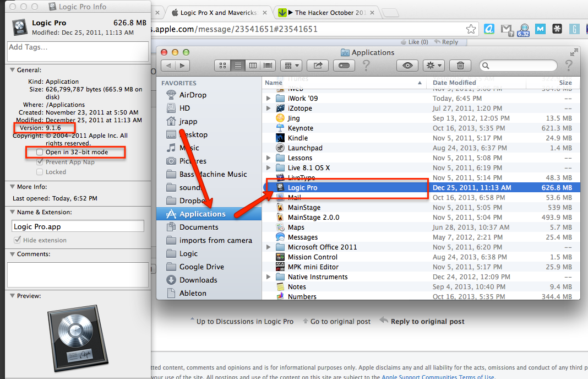588x379 pixels.
Task: Switch Finder to column view
Action: click(x=253, y=66)
